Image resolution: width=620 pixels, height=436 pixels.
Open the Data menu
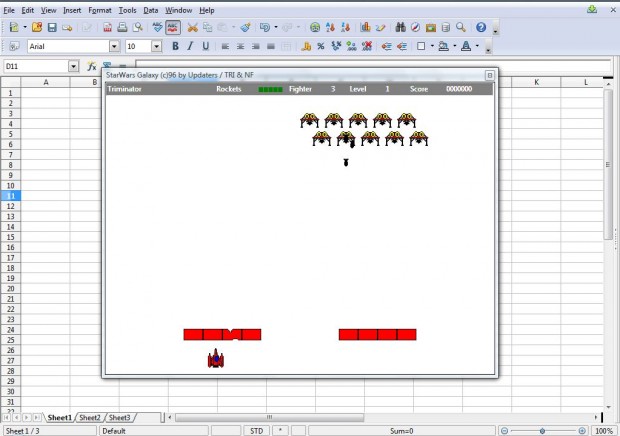[x=151, y=10]
